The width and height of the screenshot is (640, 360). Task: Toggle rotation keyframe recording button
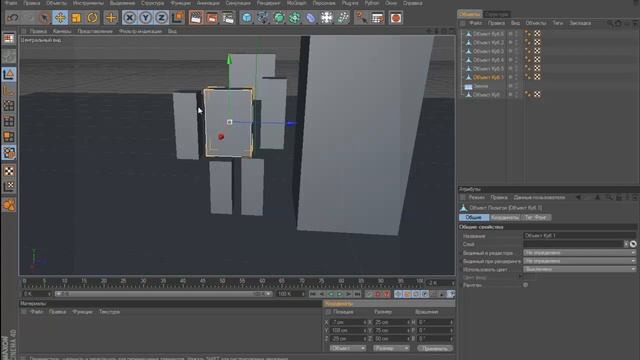click(x=416, y=294)
